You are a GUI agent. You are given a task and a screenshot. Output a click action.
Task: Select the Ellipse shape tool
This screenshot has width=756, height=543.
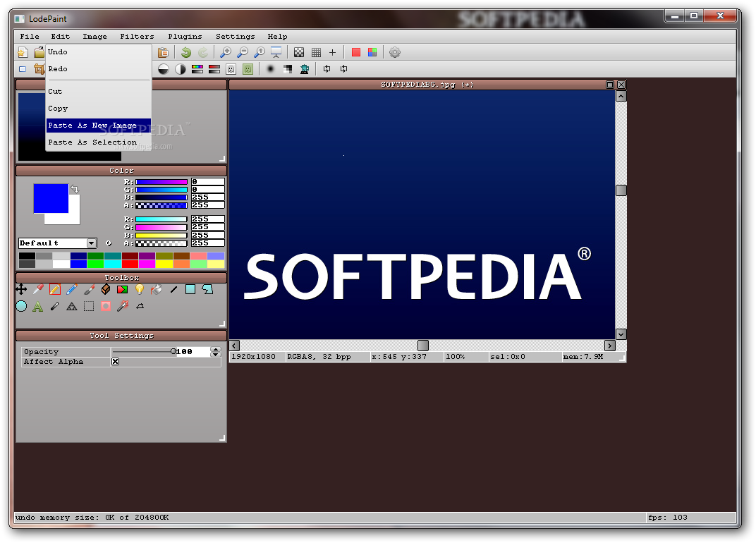pyautogui.click(x=21, y=306)
